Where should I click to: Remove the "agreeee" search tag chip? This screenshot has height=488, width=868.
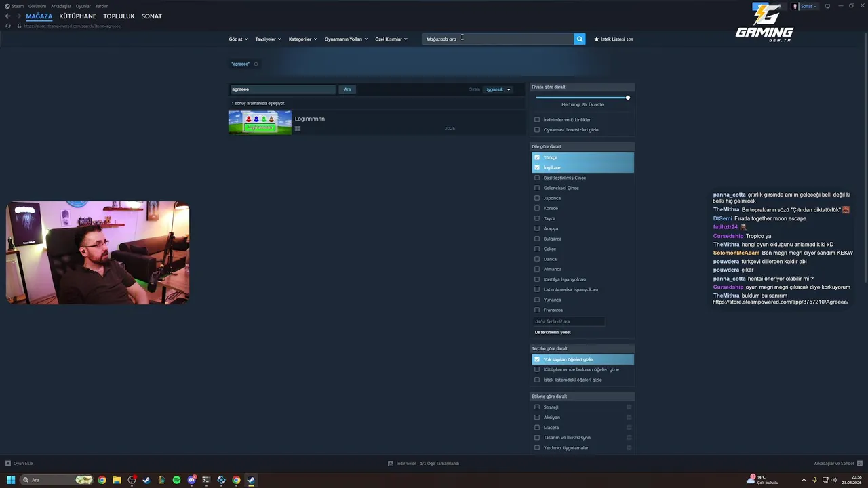coord(256,64)
